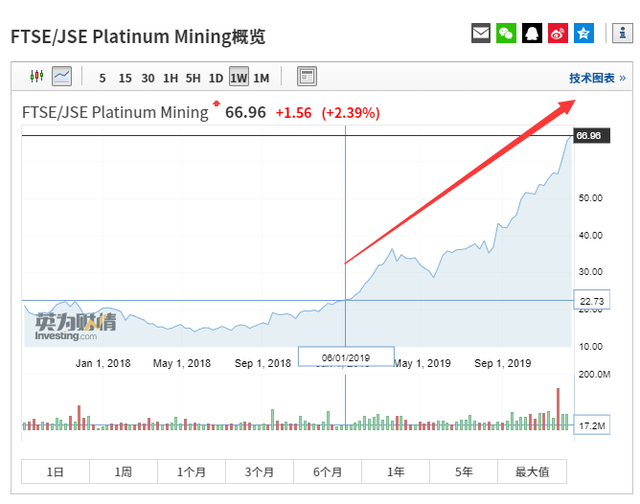
Task: Select the area line chart type
Action: (x=62, y=77)
